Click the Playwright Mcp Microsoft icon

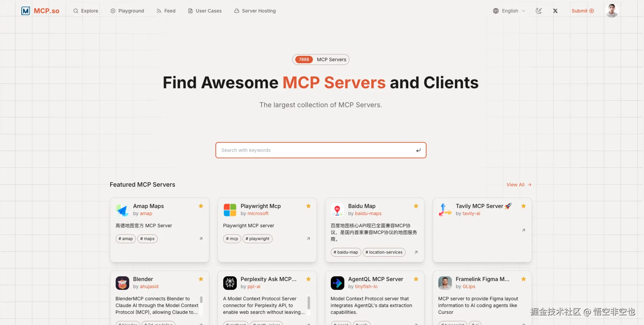(x=230, y=210)
